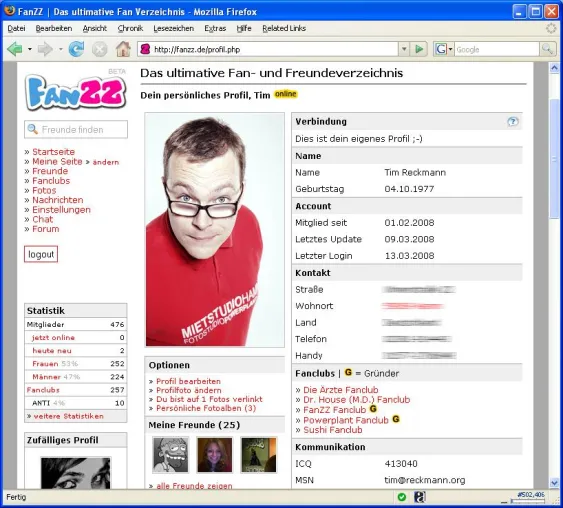Open the Lesezeichen menu
This screenshot has height=508, width=563.
click(x=173, y=28)
